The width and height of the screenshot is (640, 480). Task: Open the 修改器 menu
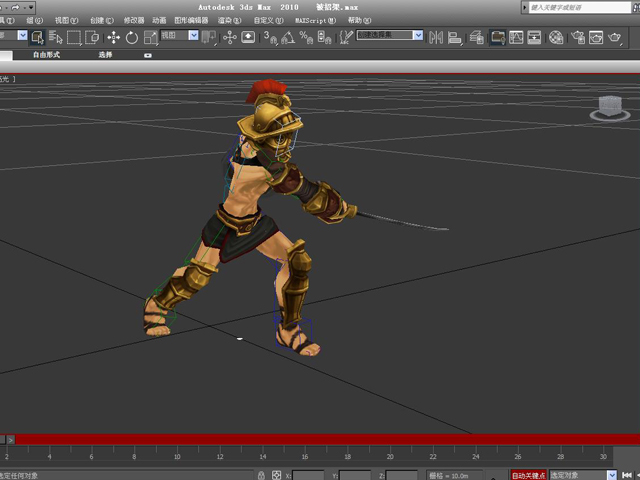[134, 20]
